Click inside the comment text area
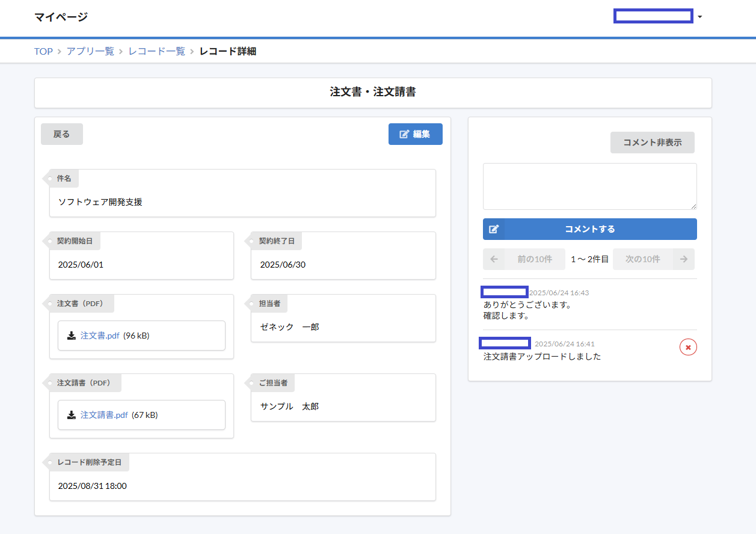The width and height of the screenshot is (756, 534). pyautogui.click(x=589, y=186)
